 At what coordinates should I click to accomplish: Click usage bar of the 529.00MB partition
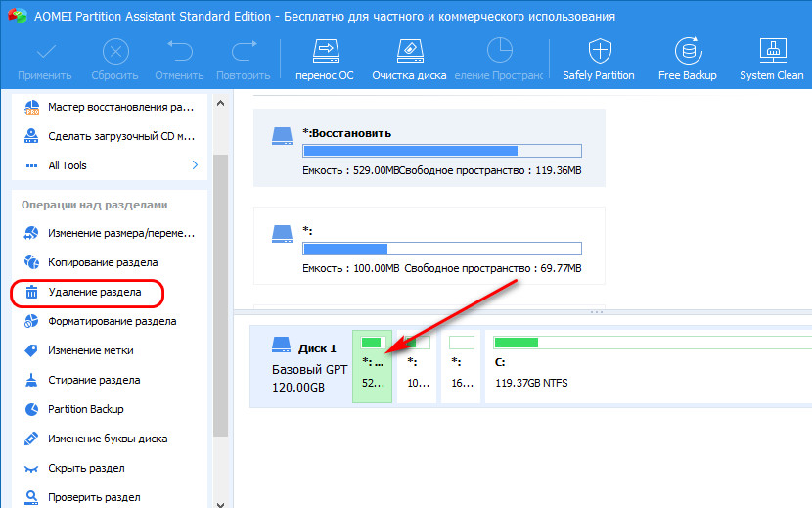[442, 151]
